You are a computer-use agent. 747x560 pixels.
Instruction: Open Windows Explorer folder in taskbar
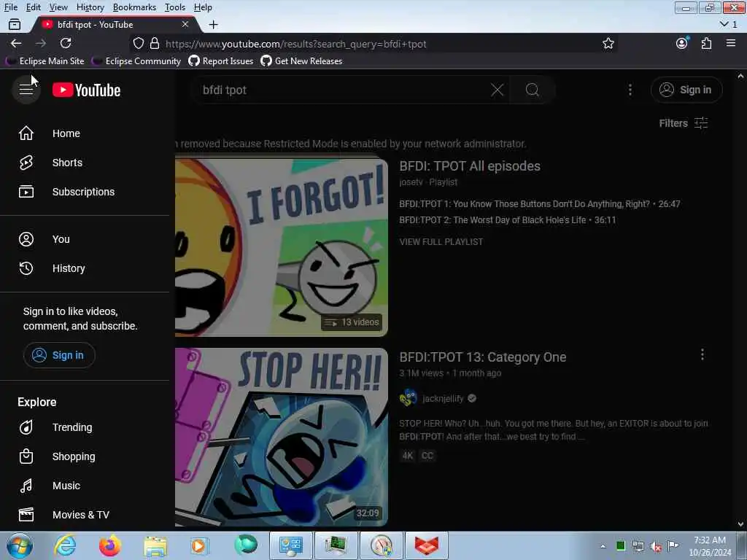tap(156, 546)
